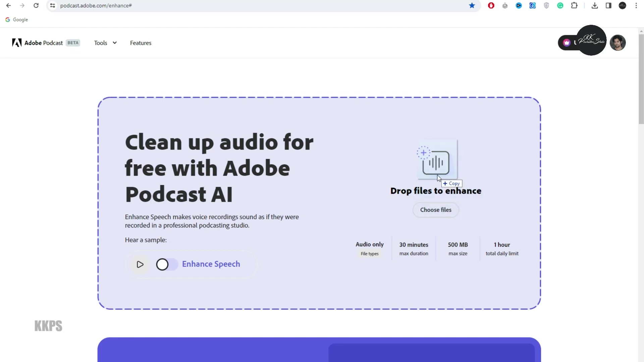Click the BETA badge
This screenshot has width=644, height=362.
pyautogui.click(x=73, y=43)
